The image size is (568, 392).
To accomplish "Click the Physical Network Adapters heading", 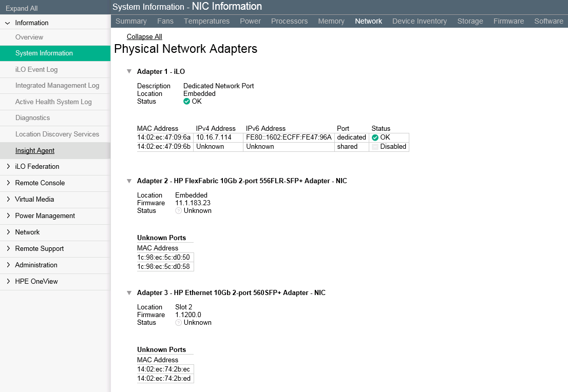I will click(185, 49).
